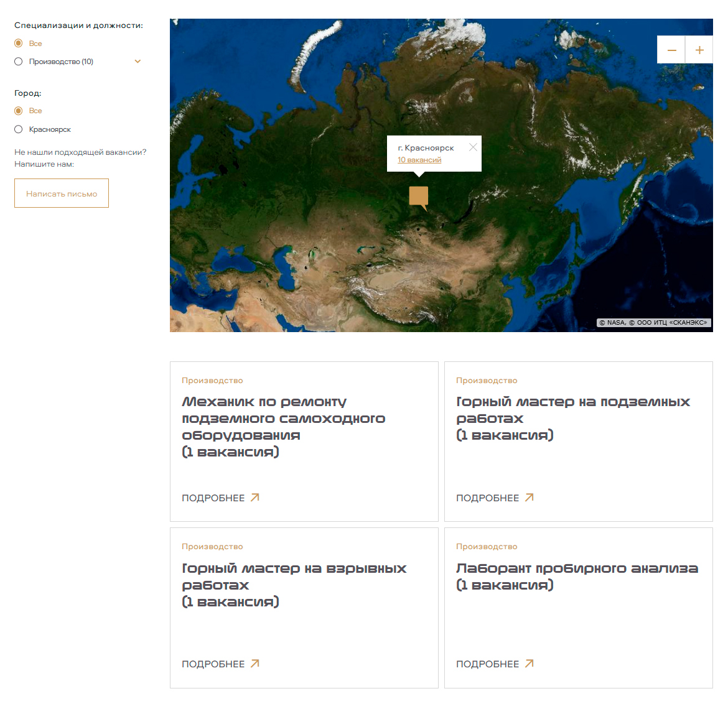This screenshot has height=709, width=728.
Task: Zoom out the map with minus button
Action: pos(671,50)
